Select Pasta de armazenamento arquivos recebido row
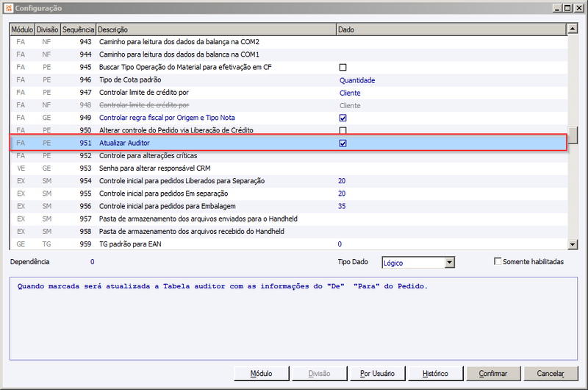 click(x=288, y=232)
